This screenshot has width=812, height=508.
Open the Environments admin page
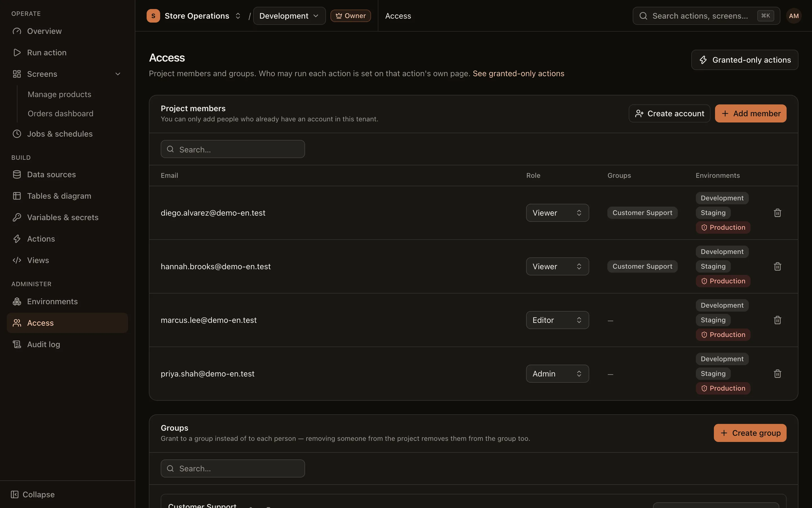point(67,301)
